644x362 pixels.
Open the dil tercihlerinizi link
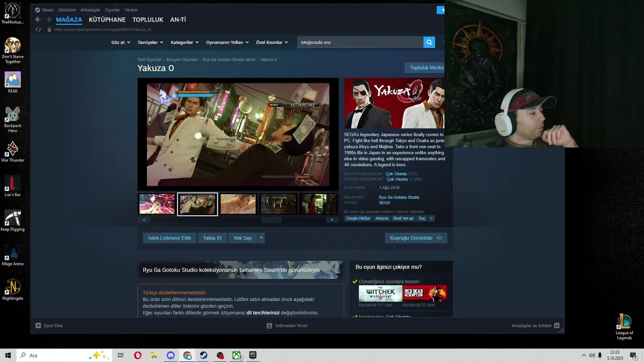(263, 313)
